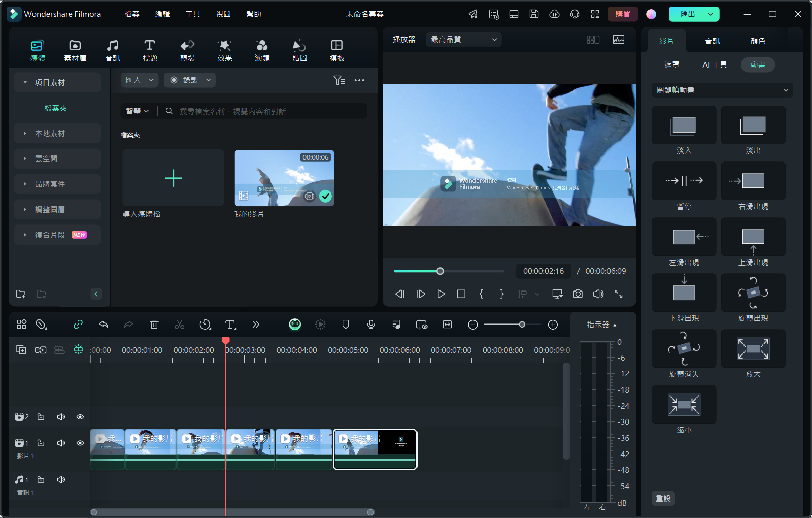The width and height of the screenshot is (812, 518).
Task: Toggle timeline snapping magnet icon
Action: point(79,349)
